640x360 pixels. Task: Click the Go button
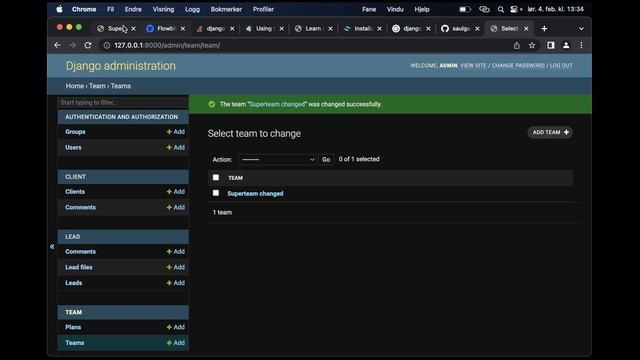pyautogui.click(x=326, y=160)
